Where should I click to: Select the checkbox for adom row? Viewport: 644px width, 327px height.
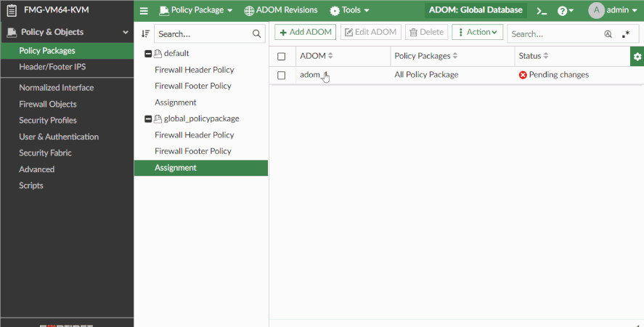point(282,75)
